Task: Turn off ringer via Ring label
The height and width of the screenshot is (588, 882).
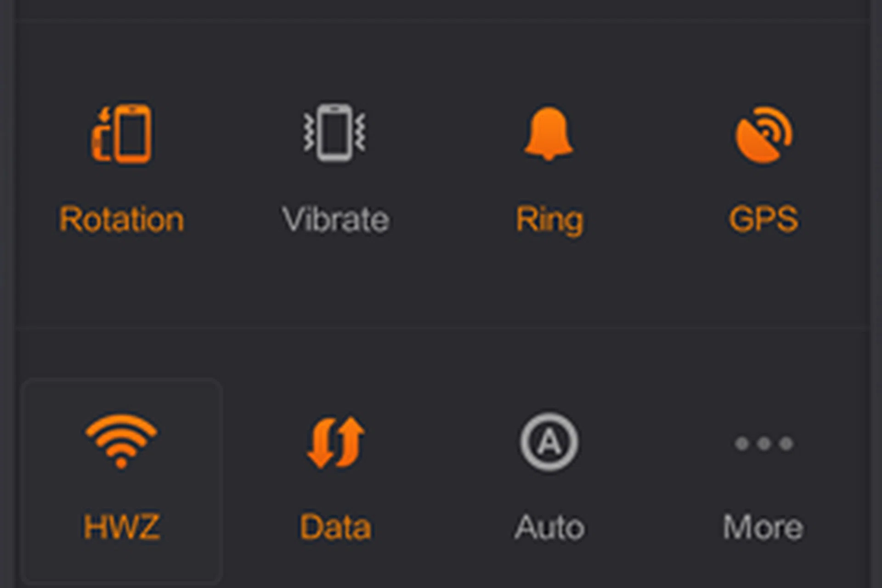Action: point(549,220)
